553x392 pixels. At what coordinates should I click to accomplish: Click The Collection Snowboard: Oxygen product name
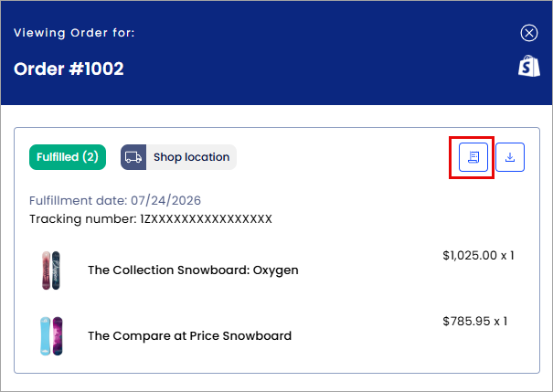(x=193, y=270)
